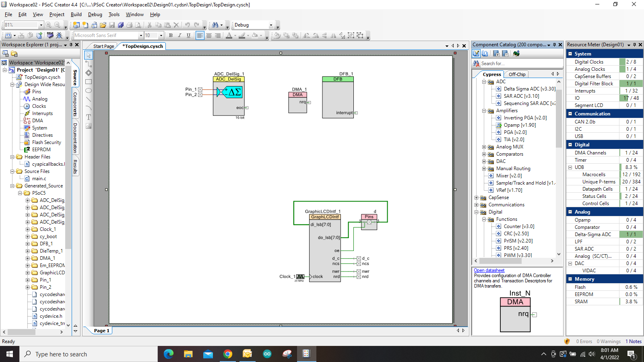Viewport: 644px width, 362px height.
Task: Select the wire drawing tool
Action: (x=89, y=64)
